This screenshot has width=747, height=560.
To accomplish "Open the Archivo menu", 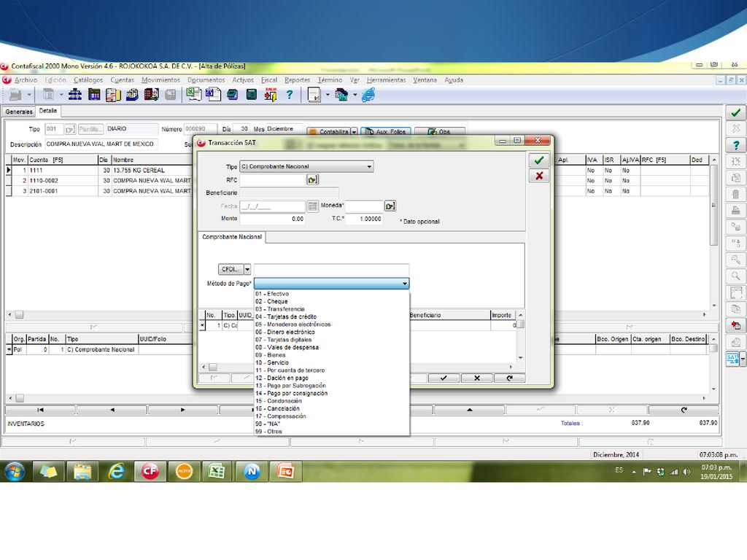I will (x=26, y=80).
